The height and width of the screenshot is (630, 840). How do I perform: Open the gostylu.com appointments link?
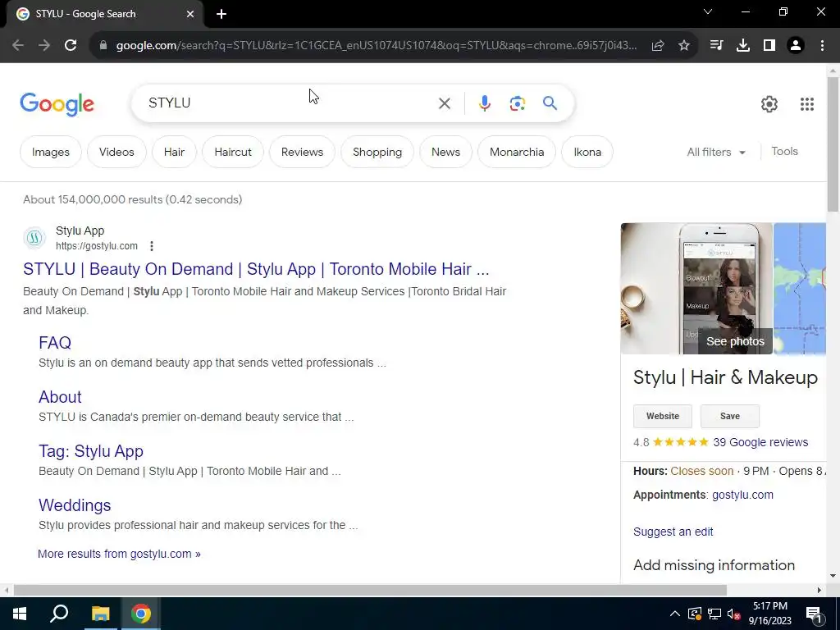click(x=742, y=495)
